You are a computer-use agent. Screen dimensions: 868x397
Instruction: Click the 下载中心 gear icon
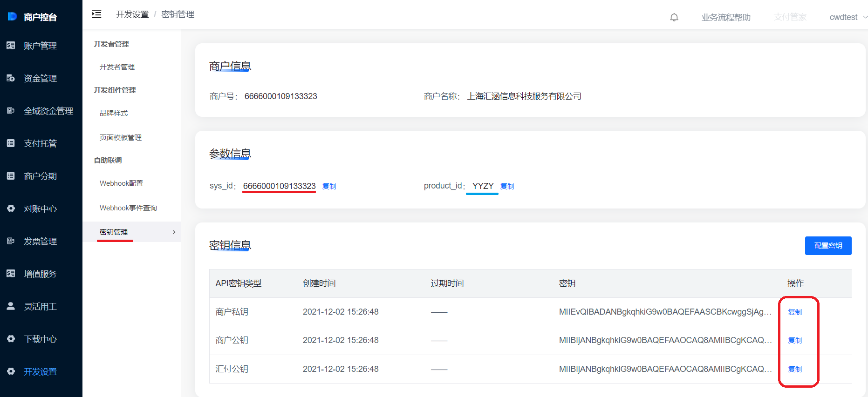tap(11, 339)
